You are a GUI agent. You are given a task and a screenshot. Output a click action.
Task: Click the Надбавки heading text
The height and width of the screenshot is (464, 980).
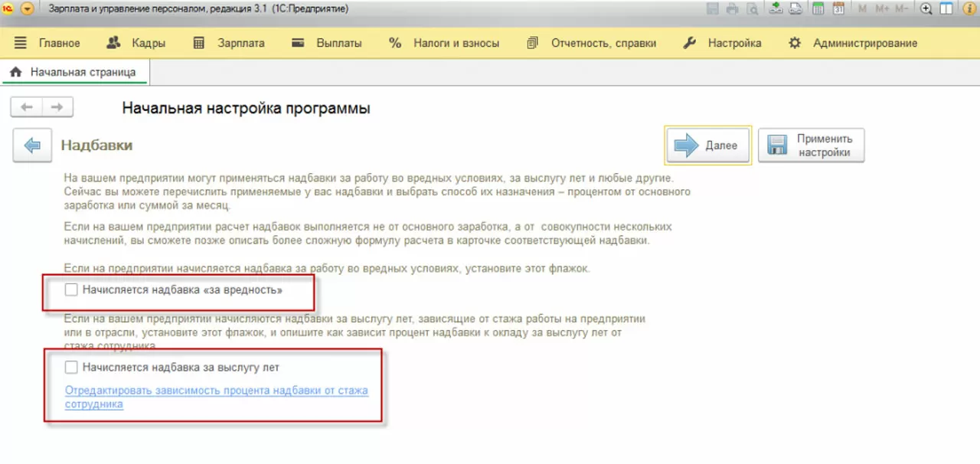97,145
